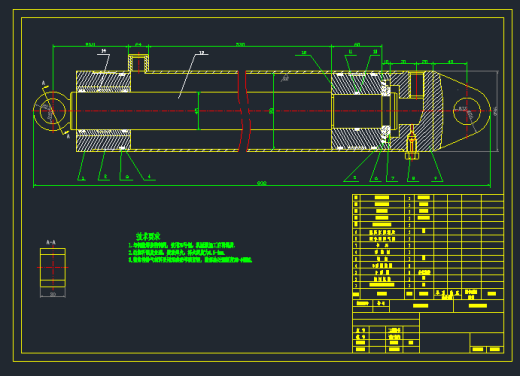The width and height of the screenshot is (520, 376).
Task: Select the left rod-end eye circle
Action: (52, 111)
